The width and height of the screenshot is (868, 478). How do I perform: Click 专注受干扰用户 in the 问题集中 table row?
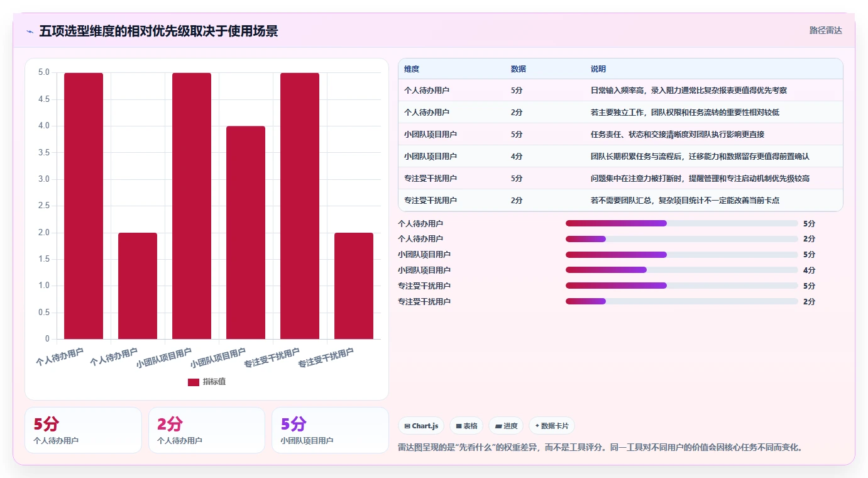pyautogui.click(x=431, y=179)
